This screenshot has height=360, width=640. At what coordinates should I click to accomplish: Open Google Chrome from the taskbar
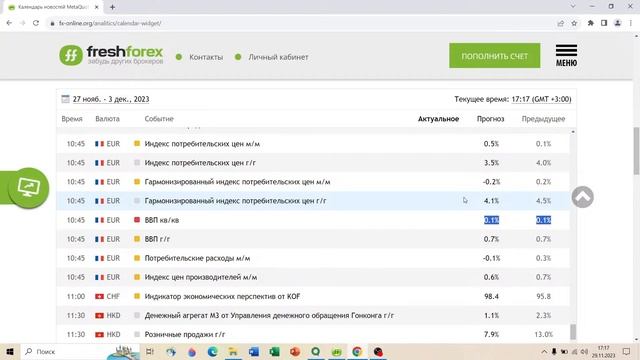click(357, 351)
